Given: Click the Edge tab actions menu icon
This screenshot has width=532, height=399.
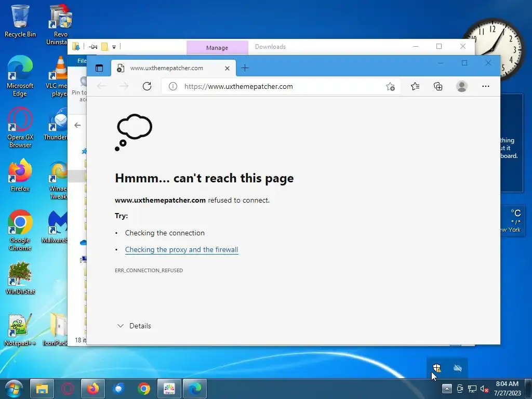Looking at the screenshot, I should (x=99, y=68).
